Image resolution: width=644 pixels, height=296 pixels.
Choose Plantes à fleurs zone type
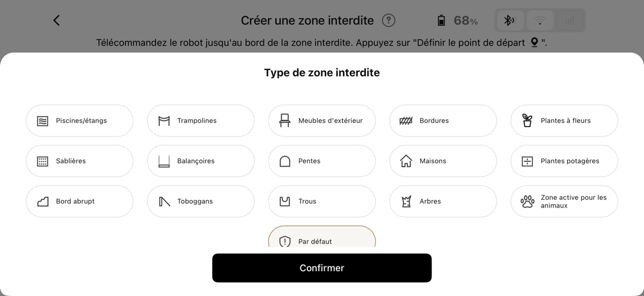pos(564,121)
